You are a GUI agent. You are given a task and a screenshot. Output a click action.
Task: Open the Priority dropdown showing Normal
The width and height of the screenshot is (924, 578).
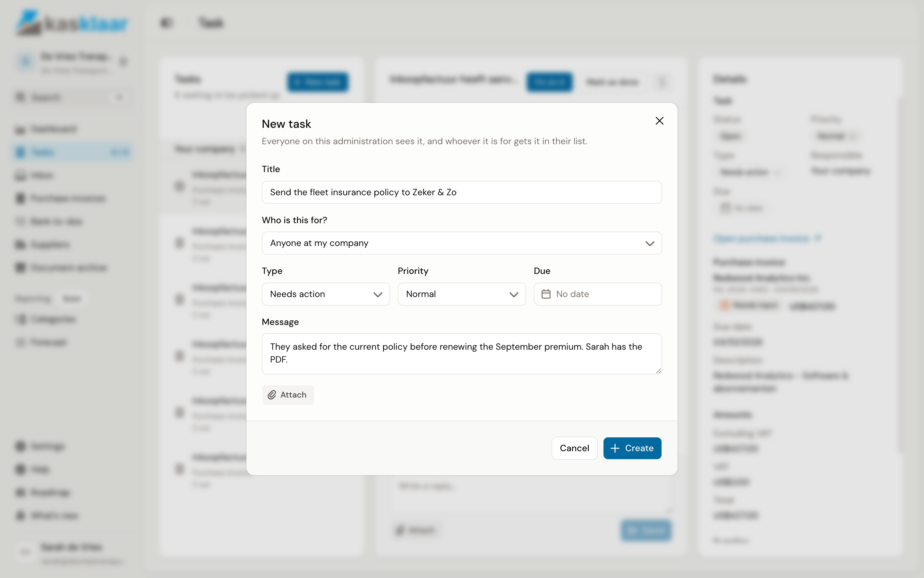pos(462,294)
